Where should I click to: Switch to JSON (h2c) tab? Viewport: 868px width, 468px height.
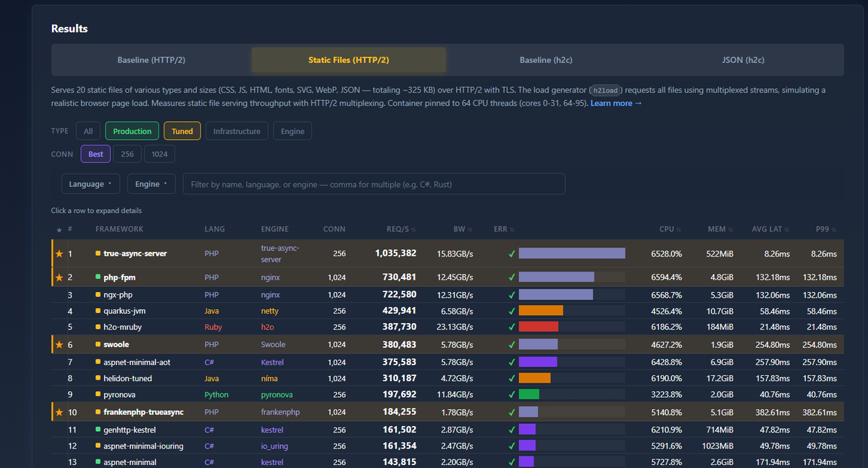click(x=743, y=60)
